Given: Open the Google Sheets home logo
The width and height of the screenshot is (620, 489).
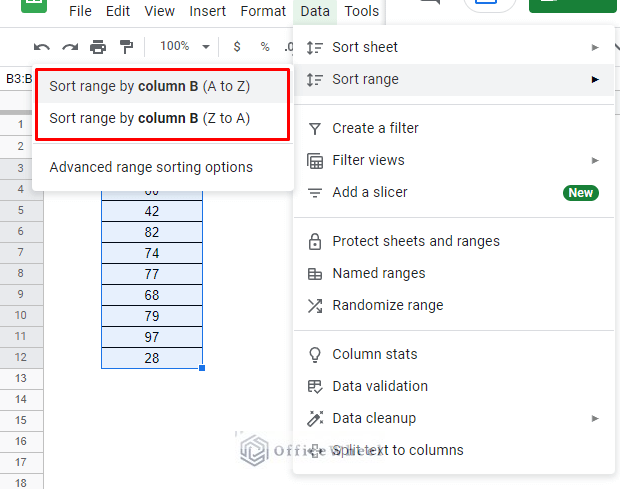Looking at the screenshot, I should tap(34, 6).
